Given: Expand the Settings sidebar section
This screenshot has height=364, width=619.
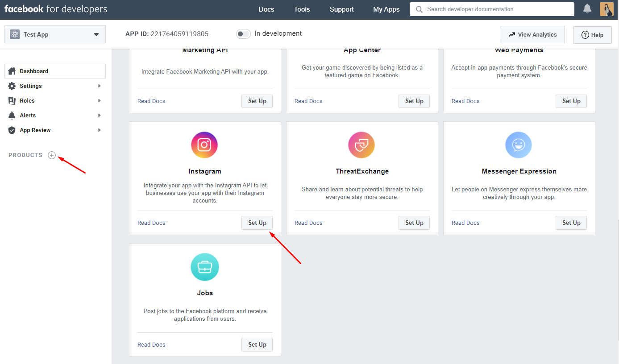Looking at the screenshot, I should [55, 86].
